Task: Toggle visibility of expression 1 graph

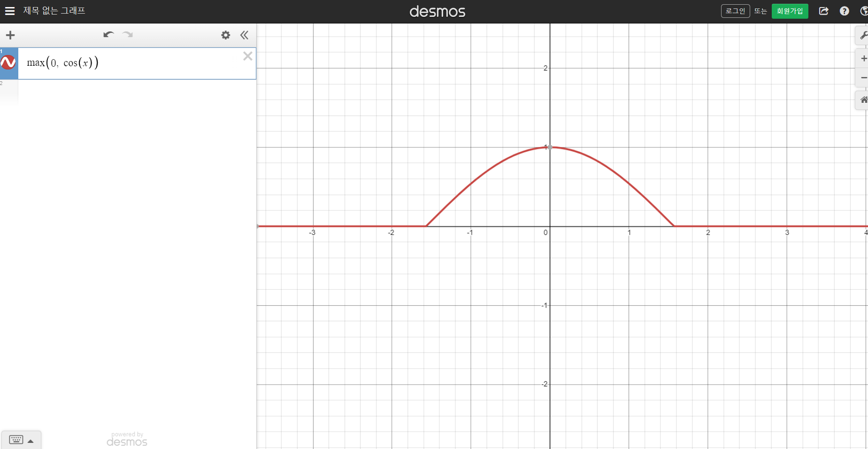Action: (8, 62)
